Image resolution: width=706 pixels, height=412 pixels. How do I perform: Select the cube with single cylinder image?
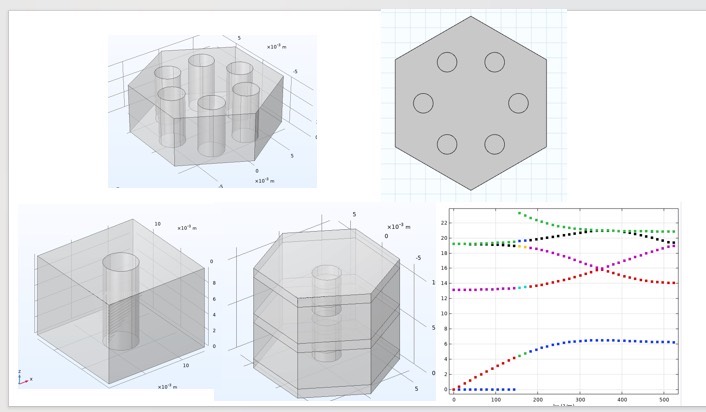[116, 297]
